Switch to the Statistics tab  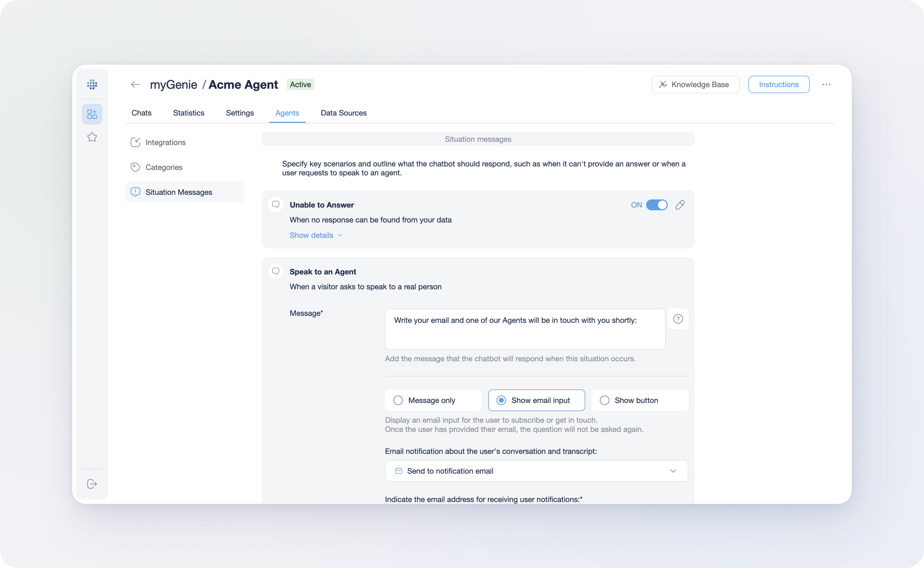189,113
